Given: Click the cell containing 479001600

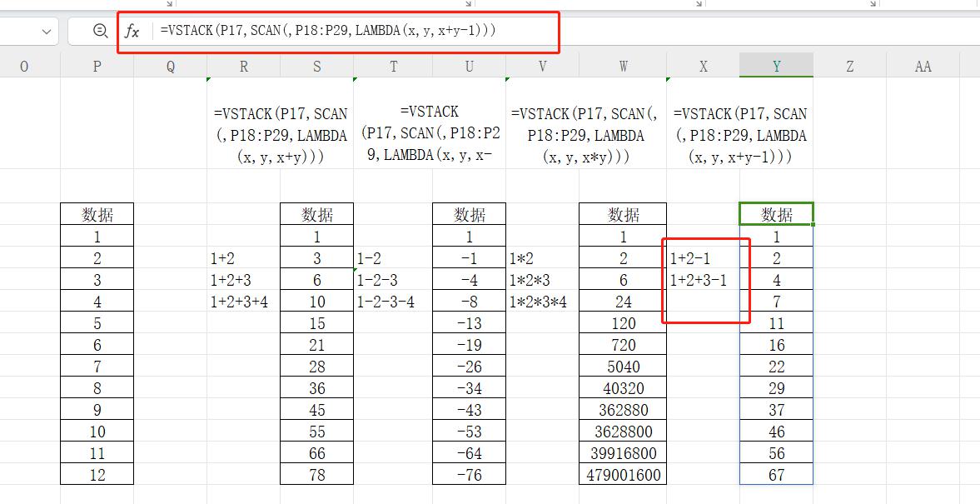Looking at the screenshot, I should (x=623, y=475).
